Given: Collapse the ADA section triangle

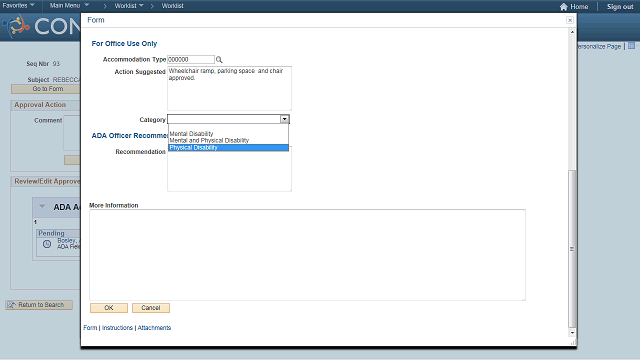Looking at the screenshot, I should point(42,207).
